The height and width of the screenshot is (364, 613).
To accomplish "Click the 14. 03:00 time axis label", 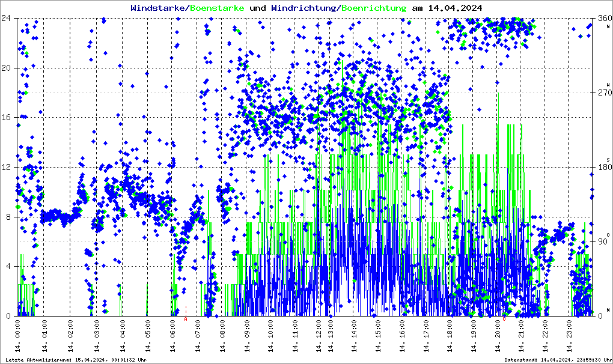I will point(97,336).
